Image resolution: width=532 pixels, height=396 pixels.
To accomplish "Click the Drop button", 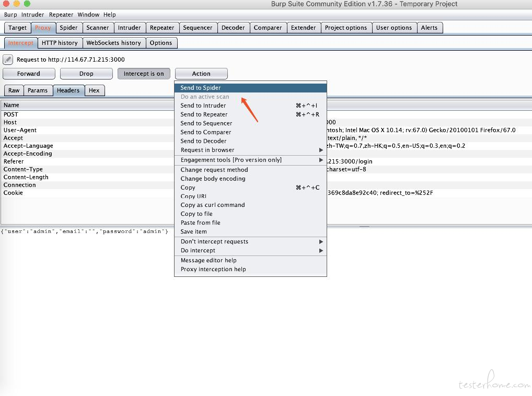I will [x=86, y=74].
